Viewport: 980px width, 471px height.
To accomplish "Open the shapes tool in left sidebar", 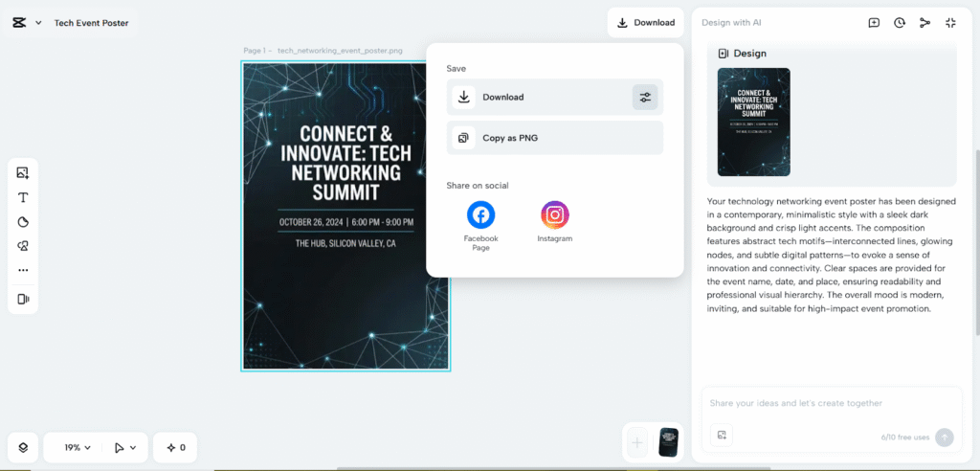I will pos(23,222).
